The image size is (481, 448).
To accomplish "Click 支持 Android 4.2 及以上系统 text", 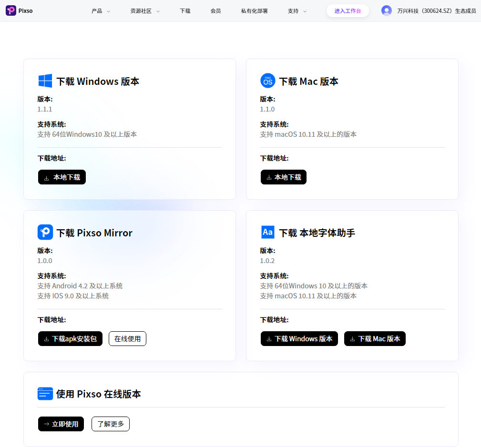I will [x=80, y=286].
